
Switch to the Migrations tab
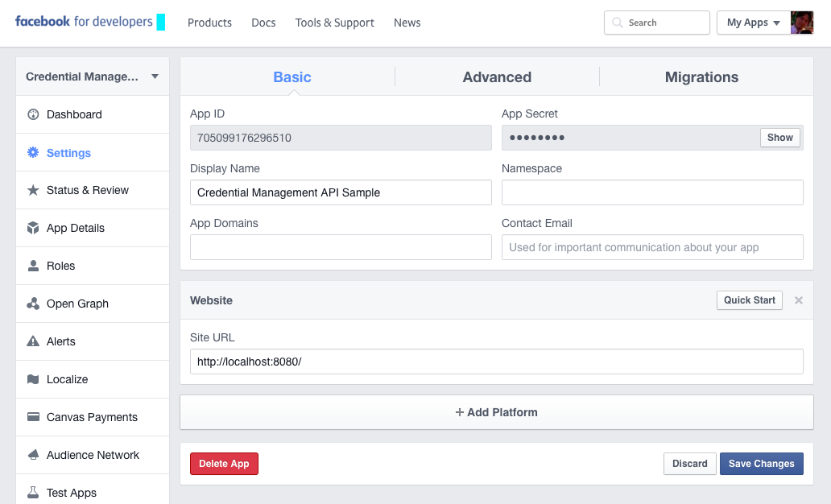[701, 76]
